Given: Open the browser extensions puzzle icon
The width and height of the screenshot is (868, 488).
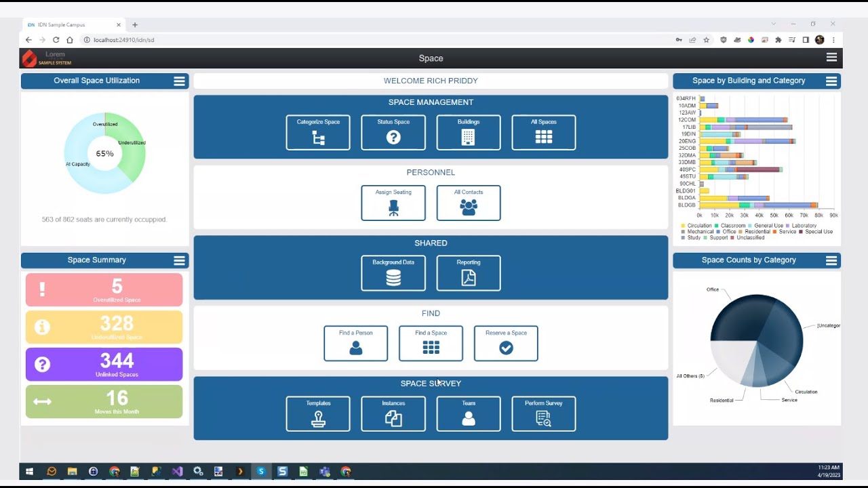Looking at the screenshot, I should 778,40.
